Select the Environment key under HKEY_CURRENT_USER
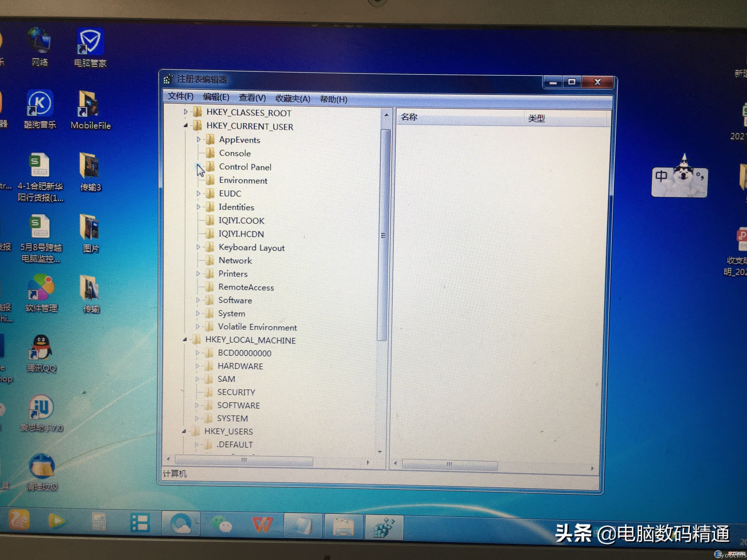This screenshot has width=747, height=560. point(243,180)
